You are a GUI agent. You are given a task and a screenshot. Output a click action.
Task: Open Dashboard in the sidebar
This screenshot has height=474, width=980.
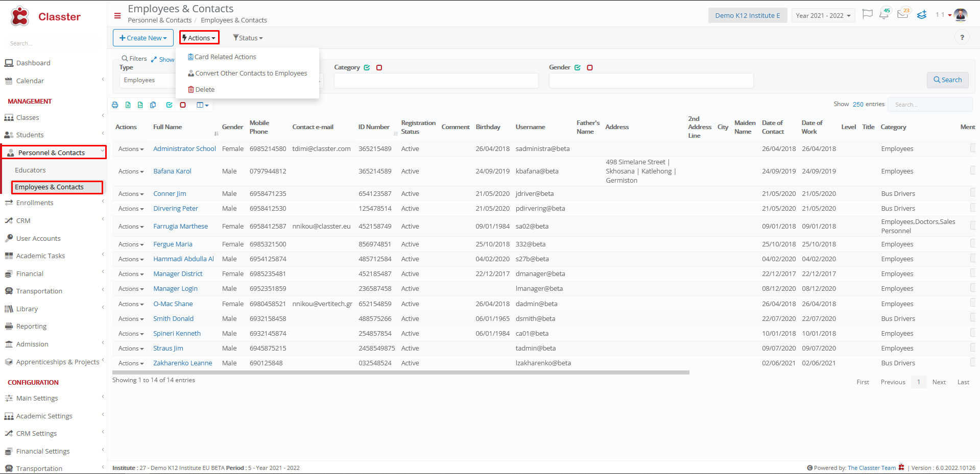coord(33,63)
